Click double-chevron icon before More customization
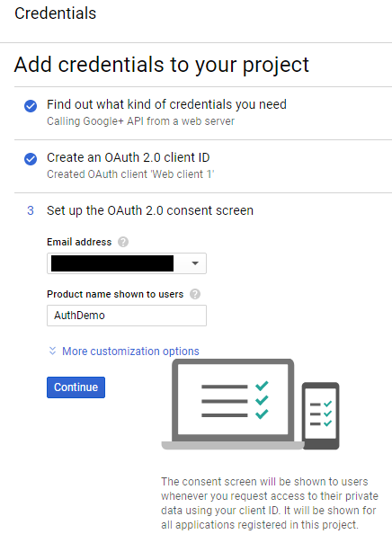Image resolution: width=392 pixels, height=534 pixels. click(52, 351)
